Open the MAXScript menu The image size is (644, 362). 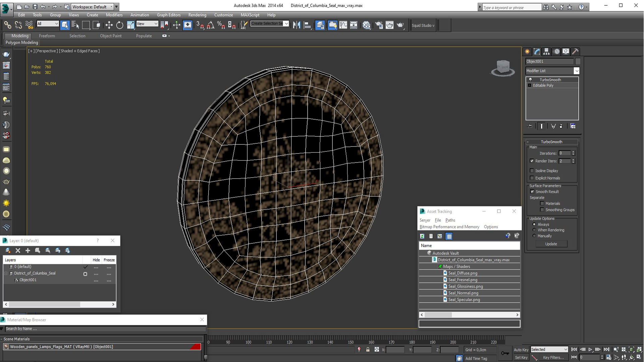coord(250,15)
